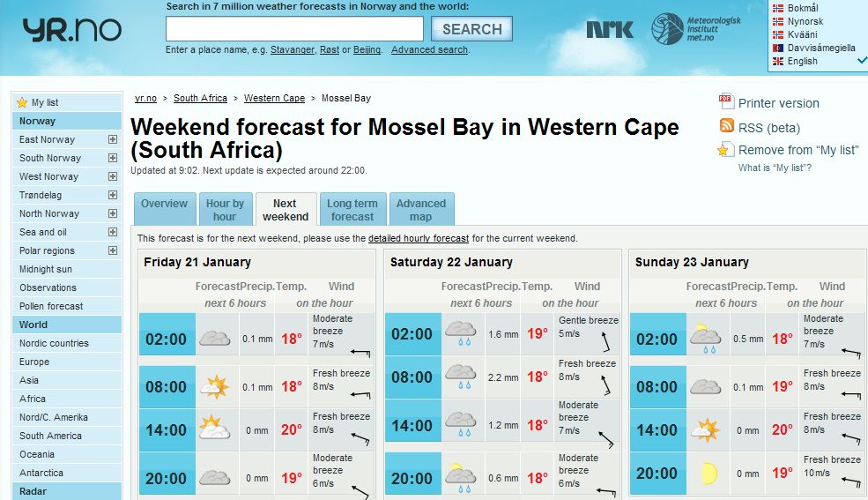Click the UK flag beside English
This screenshot has width=868, height=500.
pyautogui.click(x=777, y=61)
